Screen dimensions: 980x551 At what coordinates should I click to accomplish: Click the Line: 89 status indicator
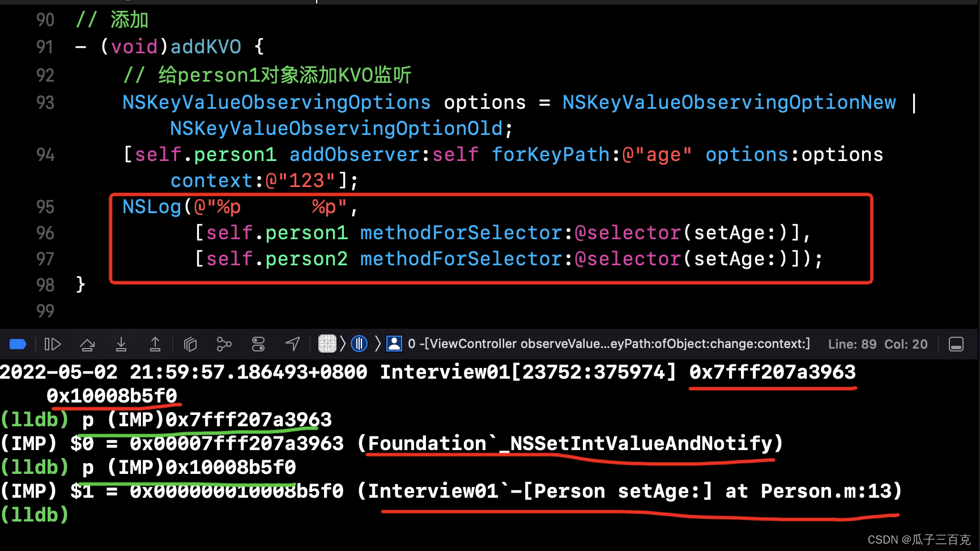point(852,344)
